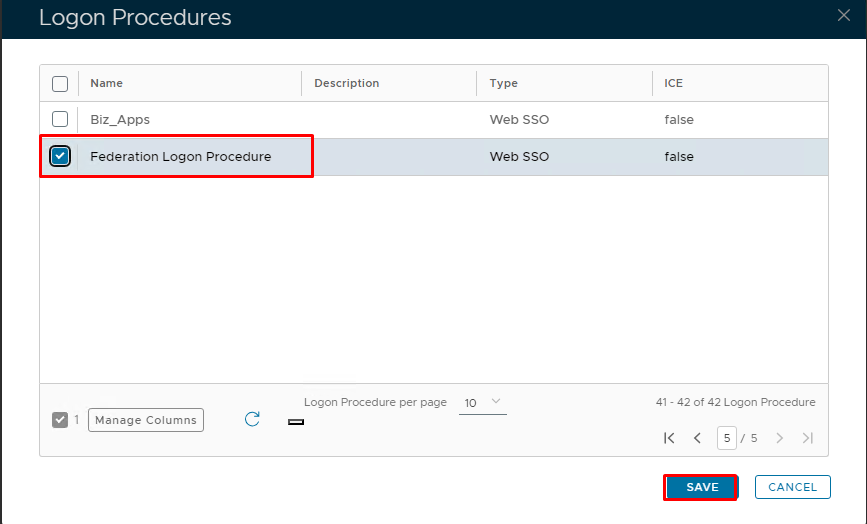
Task: Sort the table by the Name column
Action: (x=107, y=83)
